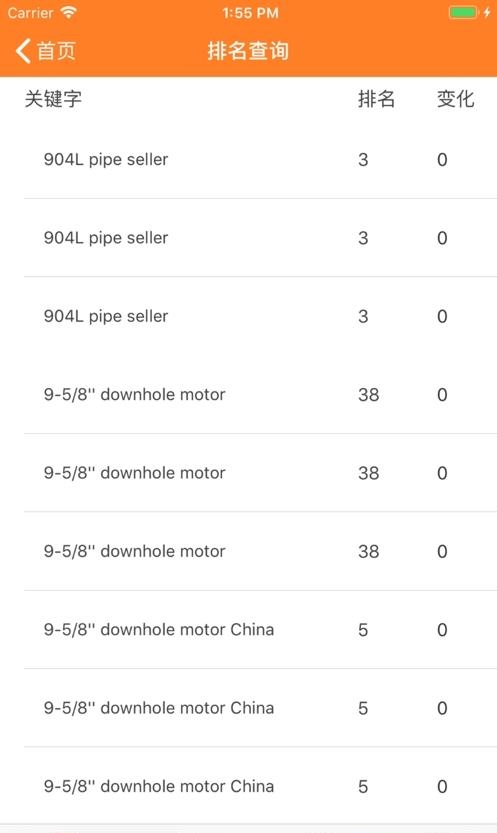This screenshot has width=497, height=833.
Task: Select the 排名 column header
Action: point(376,99)
